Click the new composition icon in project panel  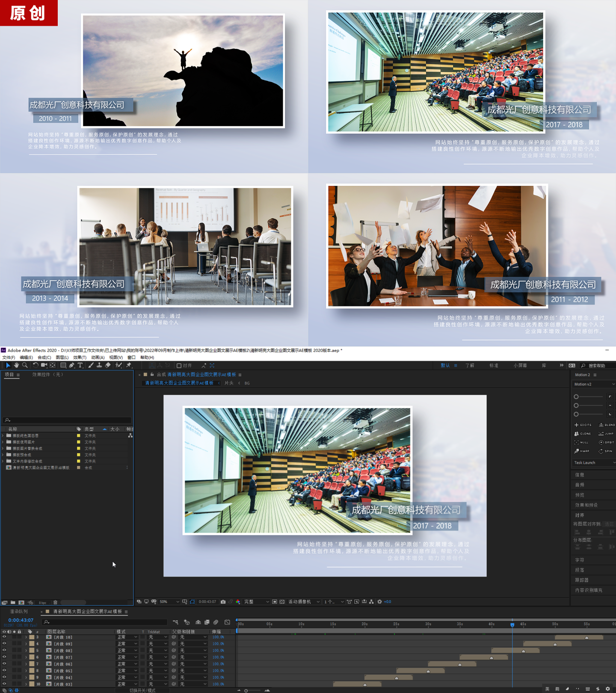click(x=21, y=602)
